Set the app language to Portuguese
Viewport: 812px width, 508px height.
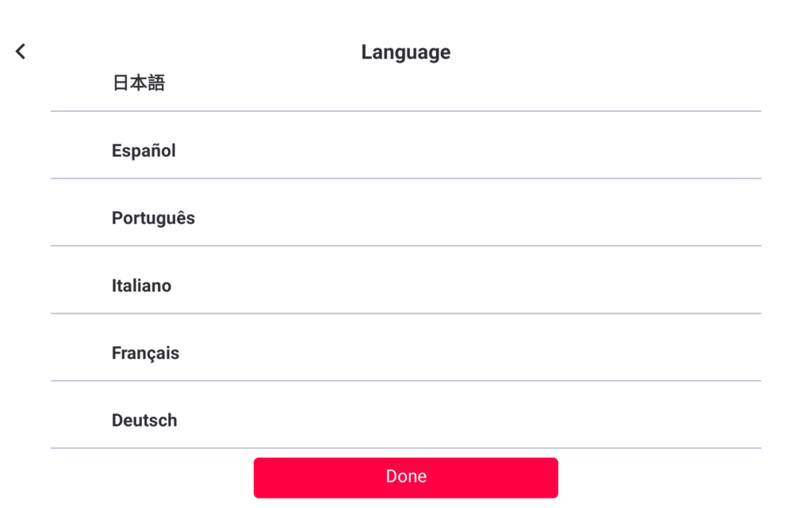coord(153,218)
